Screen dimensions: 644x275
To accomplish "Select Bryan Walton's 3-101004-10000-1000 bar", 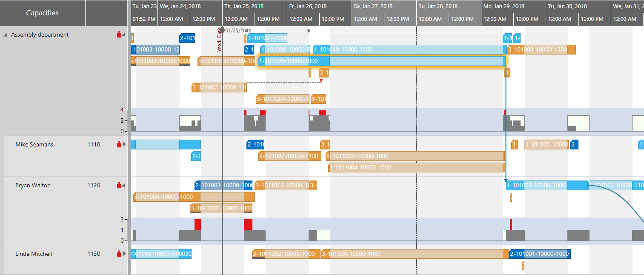I will point(194,197).
